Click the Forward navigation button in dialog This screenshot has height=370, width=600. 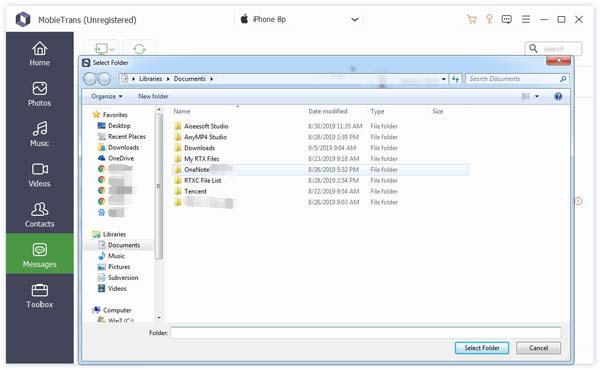[104, 79]
